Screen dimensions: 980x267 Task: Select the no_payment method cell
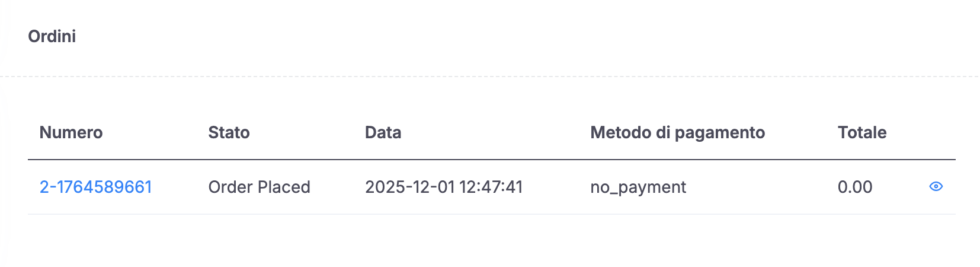(x=638, y=187)
